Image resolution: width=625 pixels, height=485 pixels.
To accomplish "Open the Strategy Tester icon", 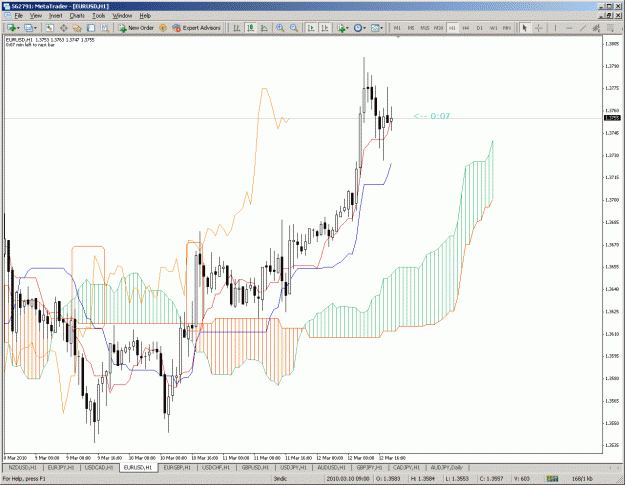I will click(104, 28).
